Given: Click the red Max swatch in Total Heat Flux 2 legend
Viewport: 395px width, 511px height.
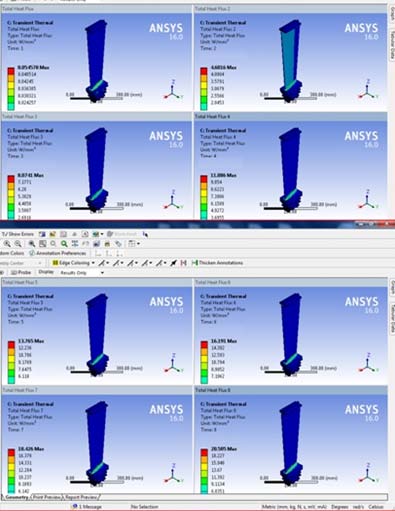Looking at the screenshot, I should pos(204,71).
